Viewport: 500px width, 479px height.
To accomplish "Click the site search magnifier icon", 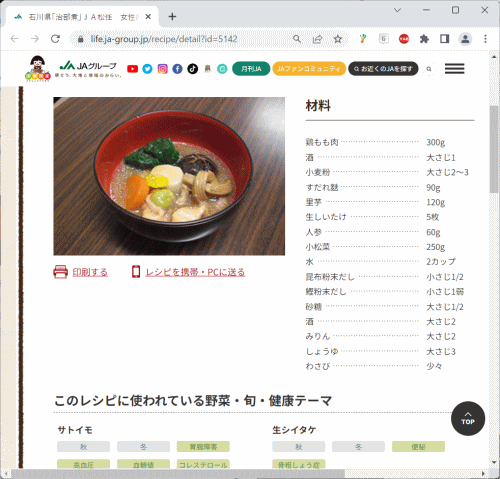I will tap(429, 69).
